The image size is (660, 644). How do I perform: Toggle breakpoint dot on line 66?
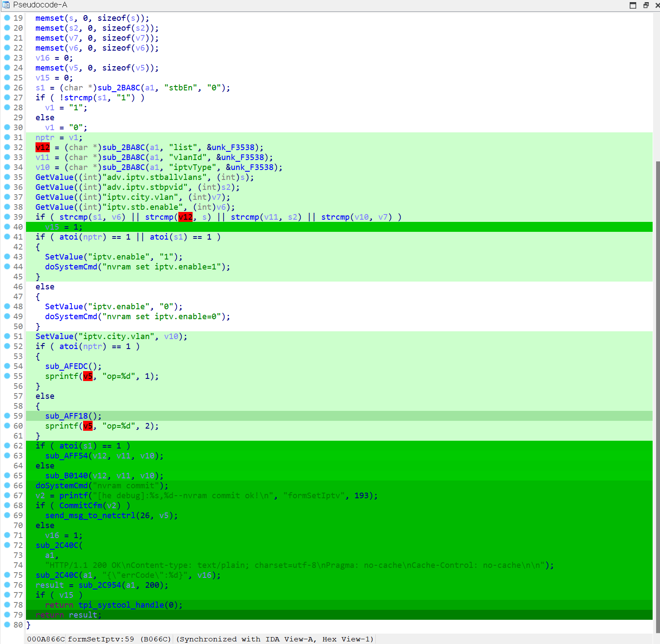click(7, 485)
